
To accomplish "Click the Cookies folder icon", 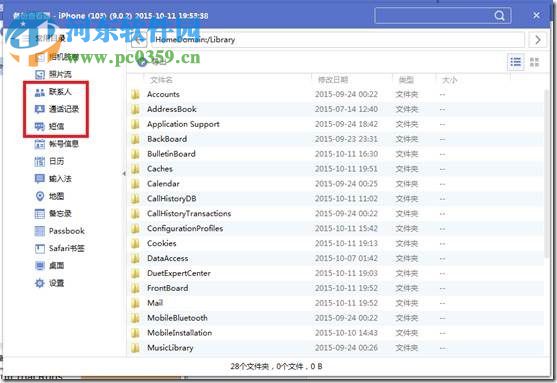I will pos(135,243).
